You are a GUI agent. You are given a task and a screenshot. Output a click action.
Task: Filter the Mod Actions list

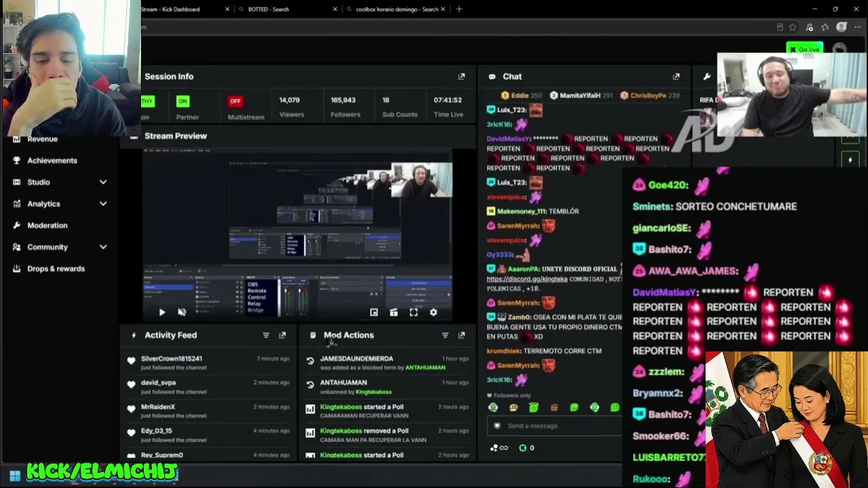pos(445,335)
